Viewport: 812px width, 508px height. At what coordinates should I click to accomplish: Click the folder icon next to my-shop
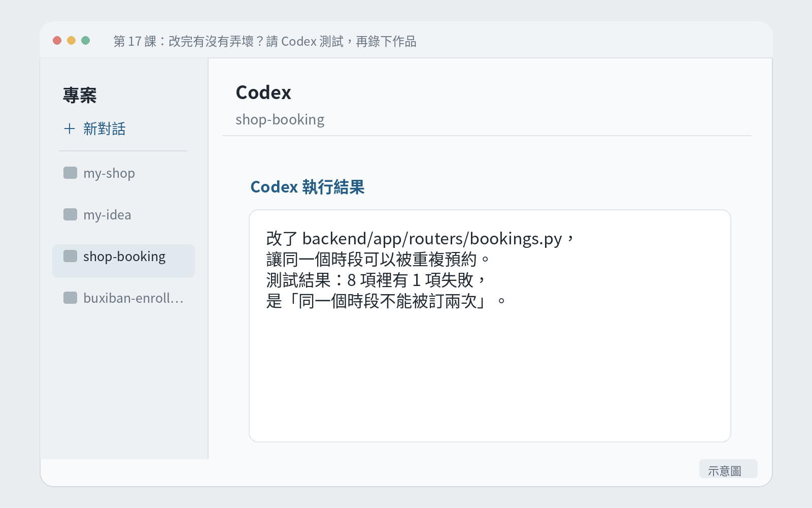(70, 173)
